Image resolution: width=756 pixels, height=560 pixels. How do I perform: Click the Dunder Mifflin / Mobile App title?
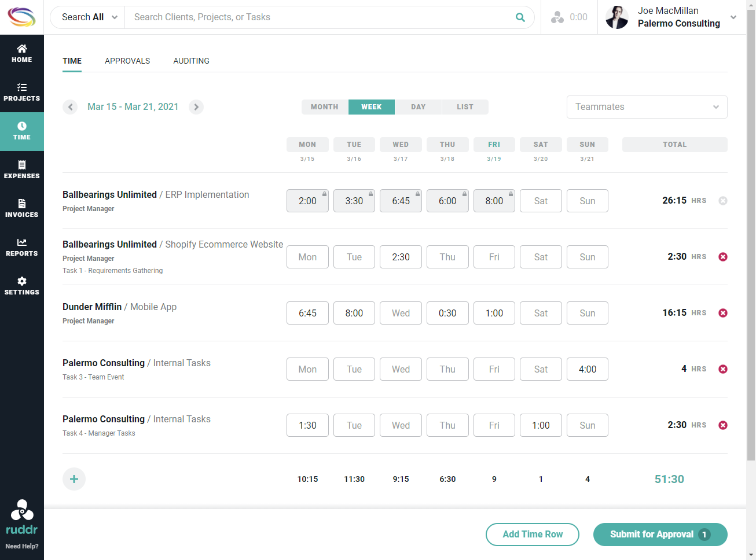coord(119,307)
